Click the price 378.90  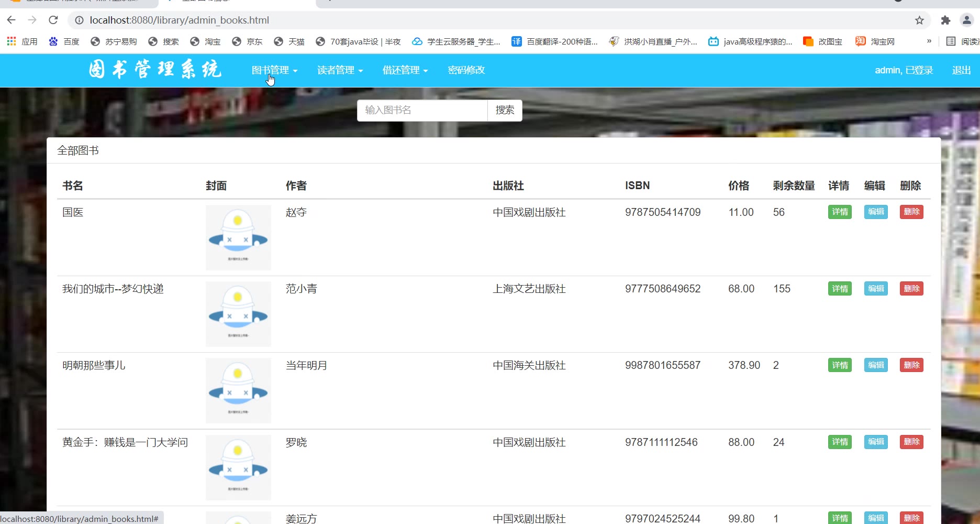744,365
